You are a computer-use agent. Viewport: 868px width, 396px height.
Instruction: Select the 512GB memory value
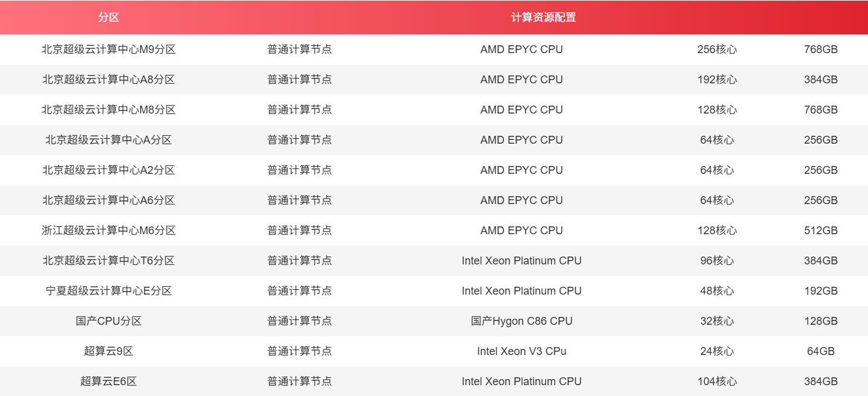point(821,231)
